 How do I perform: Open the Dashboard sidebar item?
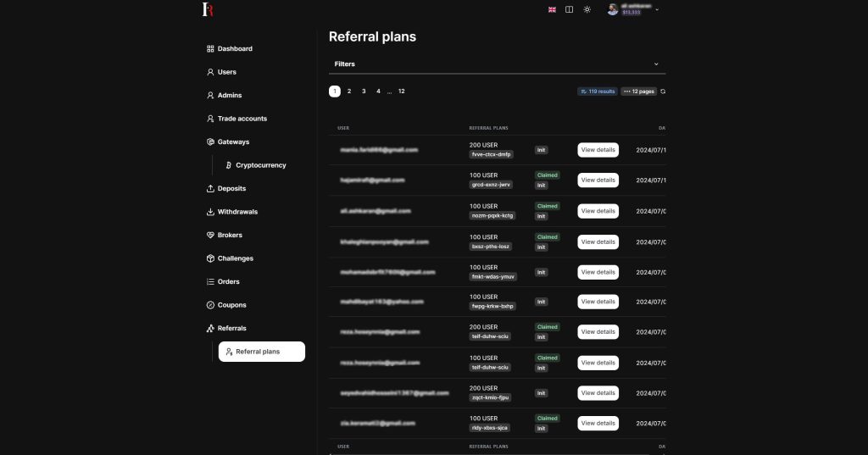[x=234, y=49]
